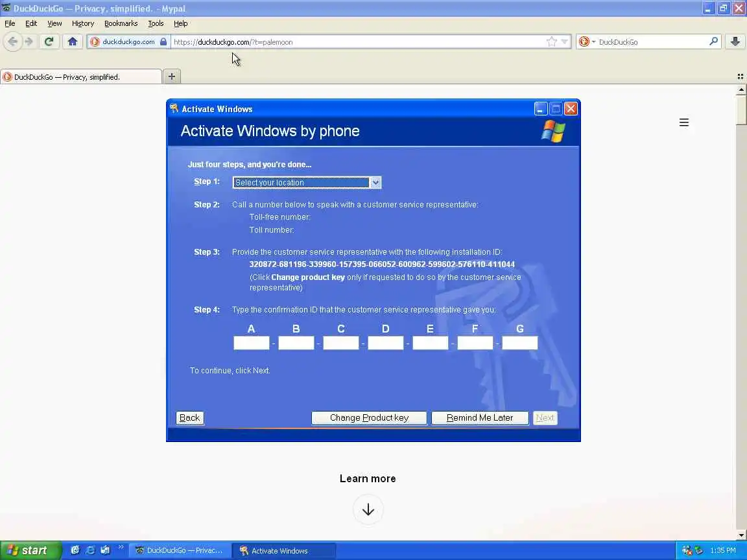Open the View menu
The image size is (747, 560).
[x=54, y=23]
